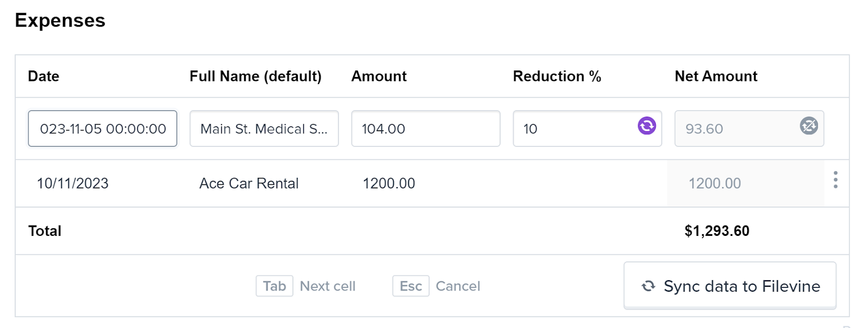Click the Net Amount column header
Screen dimensions: 868x328
716,76
